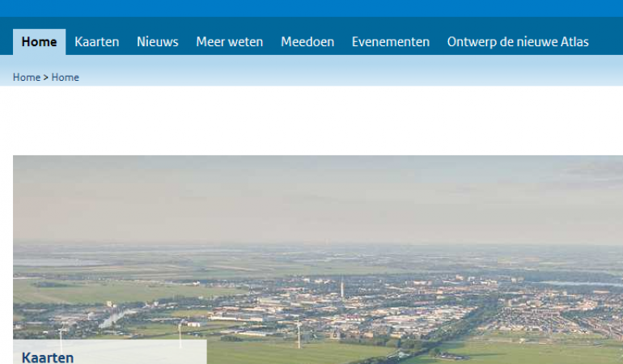This screenshot has width=623, height=364.
Task: Open the Nieuws section
Action: click(157, 42)
